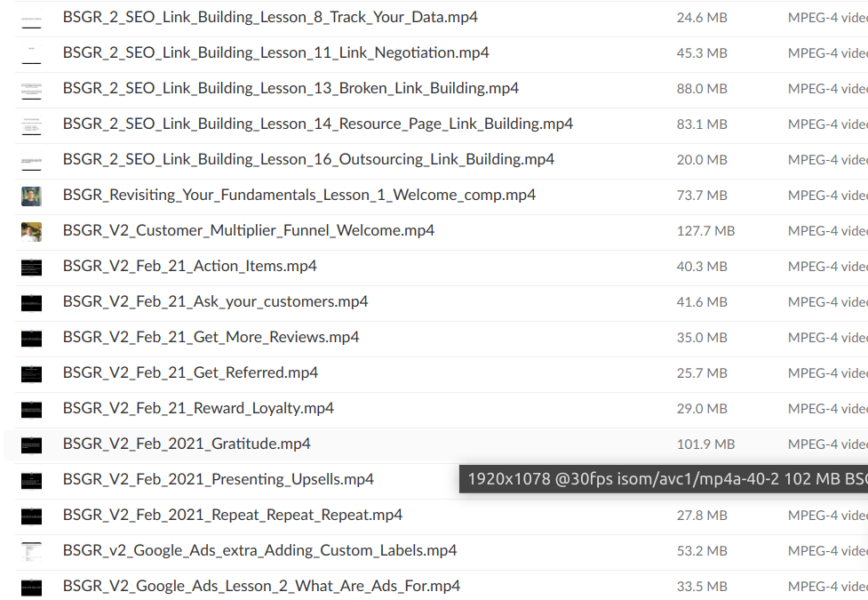Select Google_Ads_Lesson_2_What_Are_Ads_For.mp4

click(261, 587)
